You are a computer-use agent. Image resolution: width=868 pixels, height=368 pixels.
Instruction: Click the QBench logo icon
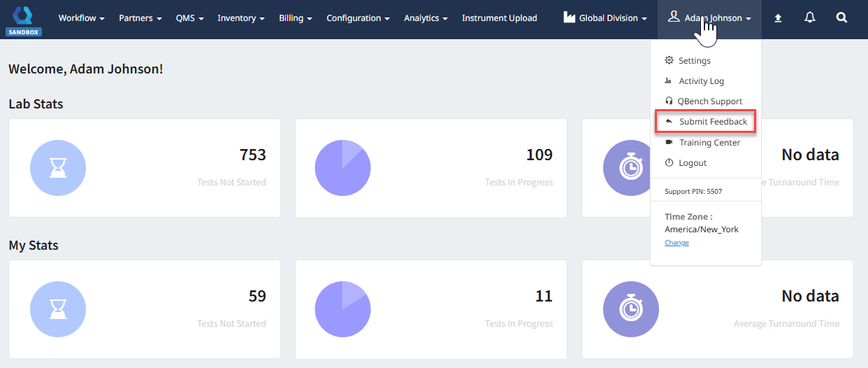(24, 14)
